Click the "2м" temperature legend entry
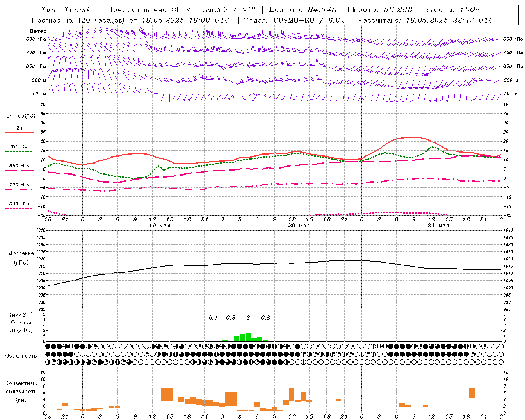 click(x=19, y=128)
